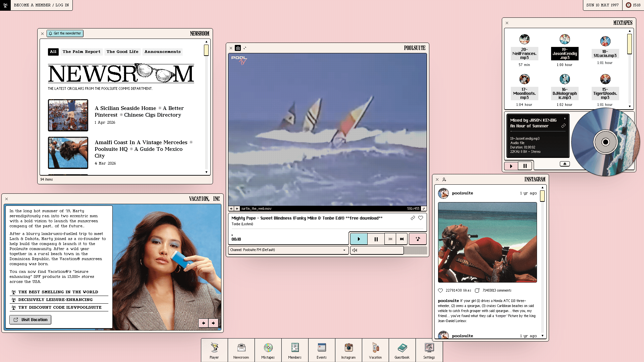Image resolution: width=644 pixels, height=362 pixels.
Task: Mute audio with the speaker icon
Action: click(355, 250)
